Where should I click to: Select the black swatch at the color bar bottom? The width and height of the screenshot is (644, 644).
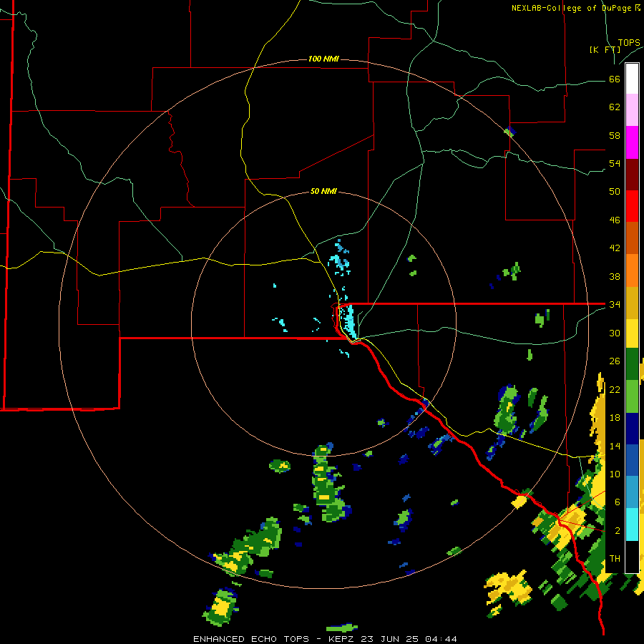[x=632, y=557]
